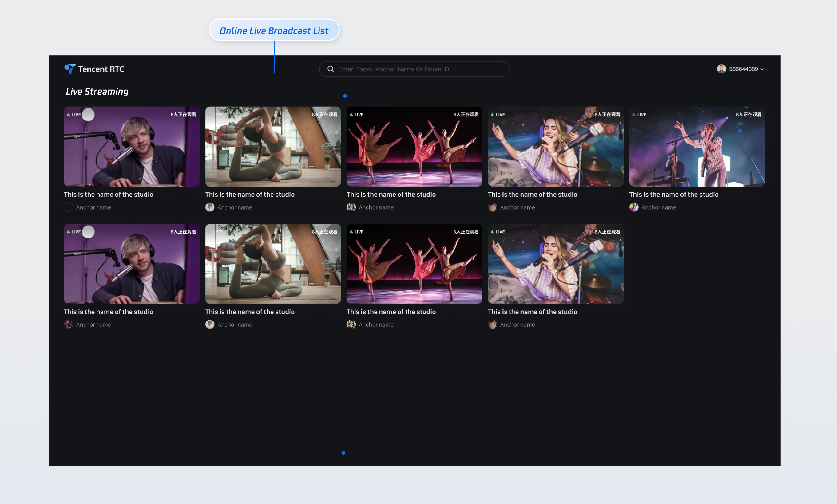Screen dimensions: 837x504
Task: Click viewer count on the guitarist stream
Action: click(748, 115)
